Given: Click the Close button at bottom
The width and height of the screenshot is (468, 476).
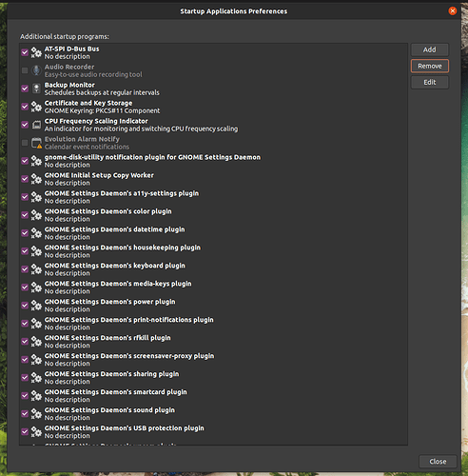Looking at the screenshot, I should (x=438, y=462).
